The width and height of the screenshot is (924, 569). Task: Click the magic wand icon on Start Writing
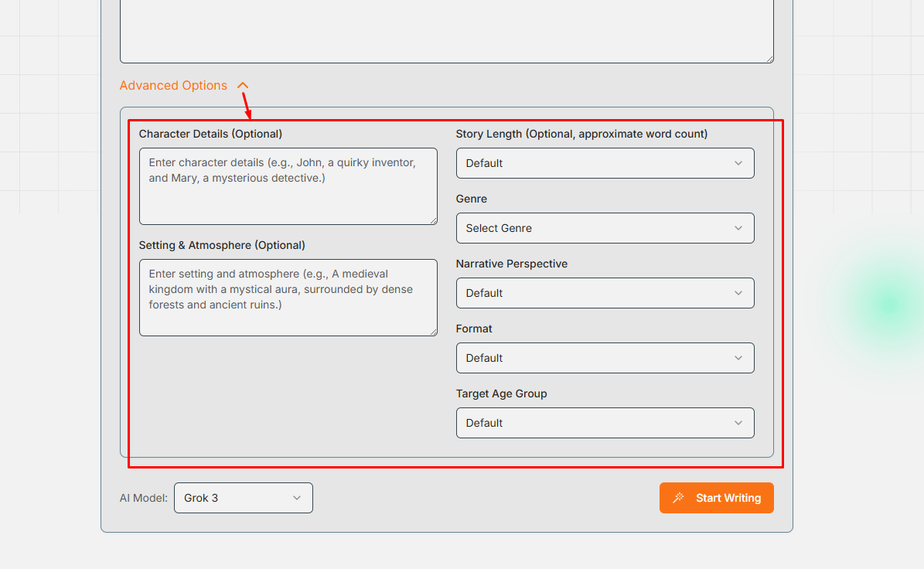click(678, 498)
